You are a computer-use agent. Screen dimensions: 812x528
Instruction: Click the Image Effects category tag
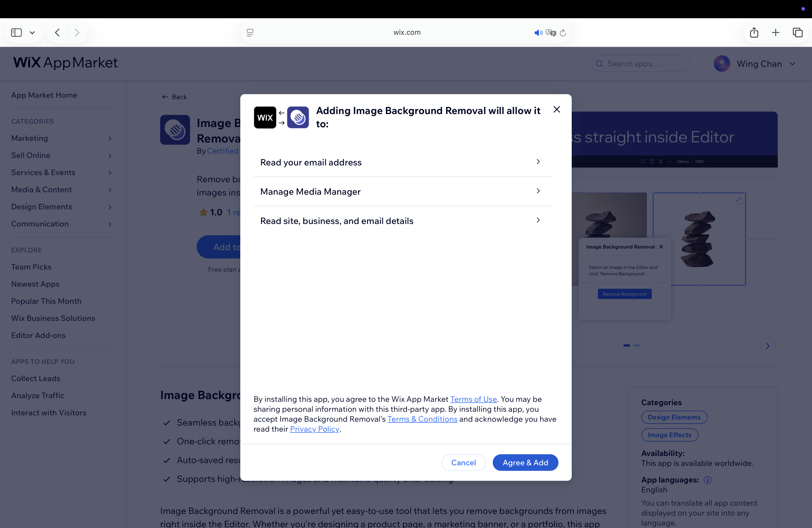[669, 435]
